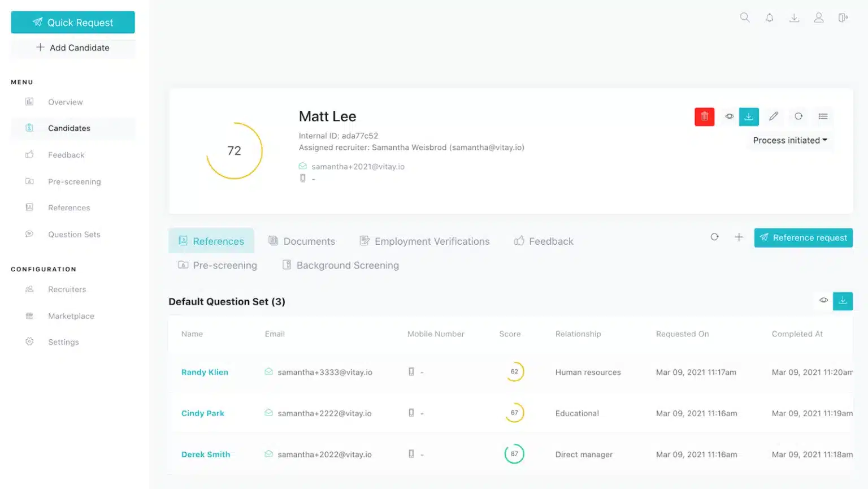This screenshot has height=489, width=868.
Task: Click Randy Klien's mobile phone icon
Action: tap(411, 371)
